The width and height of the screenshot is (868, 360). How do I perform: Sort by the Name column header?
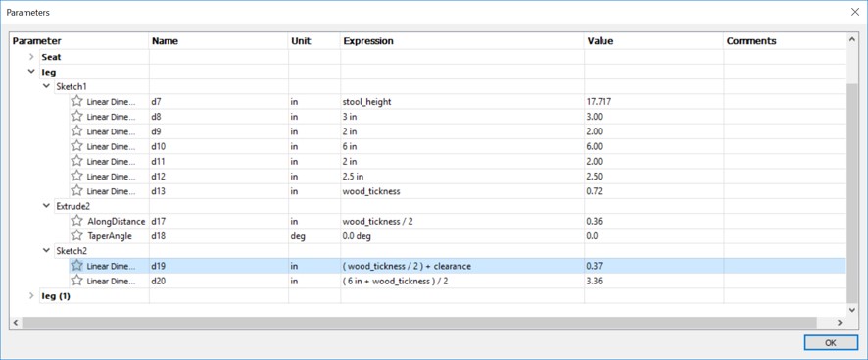[218, 41]
